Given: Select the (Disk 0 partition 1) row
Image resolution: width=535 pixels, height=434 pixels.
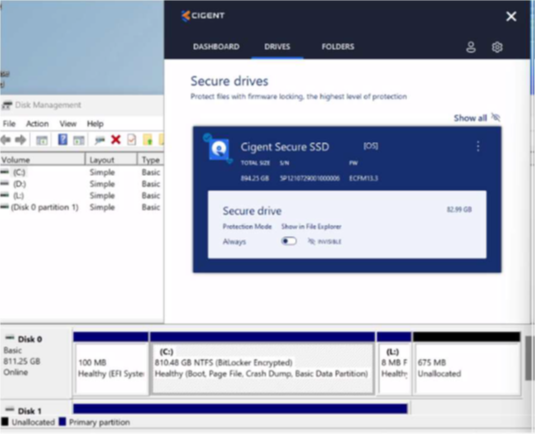Looking at the screenshot, I should pos(82,207).
